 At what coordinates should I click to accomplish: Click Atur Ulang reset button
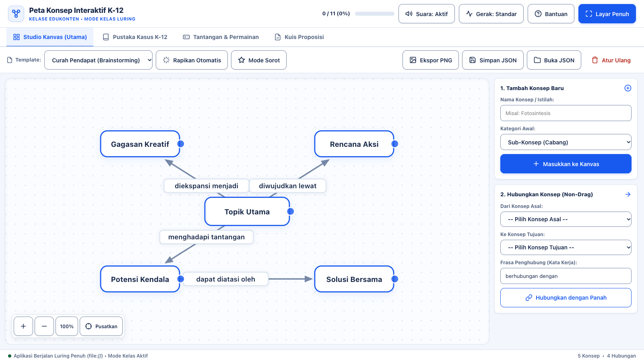pos(611,60)
